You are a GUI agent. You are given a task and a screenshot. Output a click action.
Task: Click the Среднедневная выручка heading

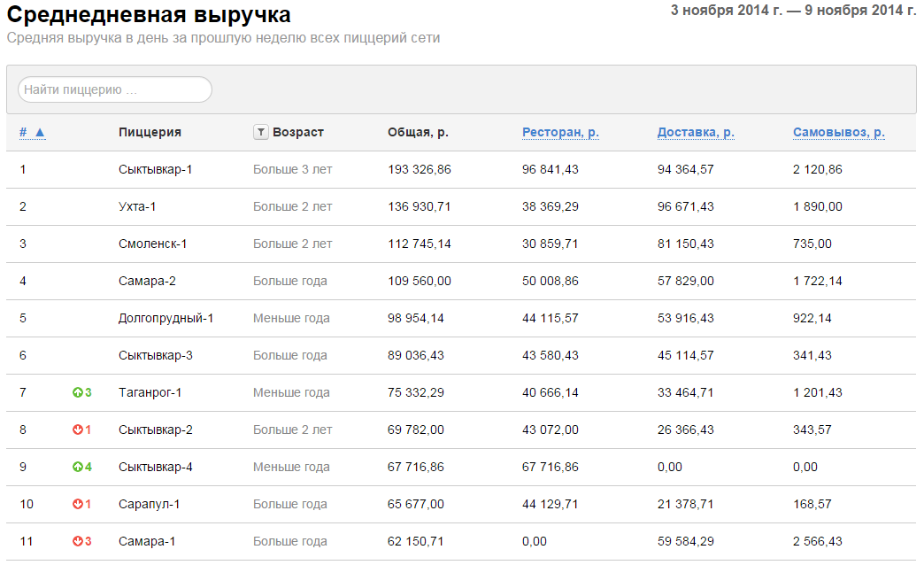coord(149,14)
